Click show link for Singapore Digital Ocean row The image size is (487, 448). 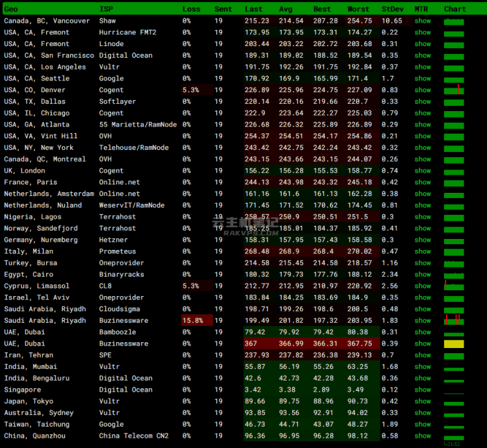click(x=423, y=390)
